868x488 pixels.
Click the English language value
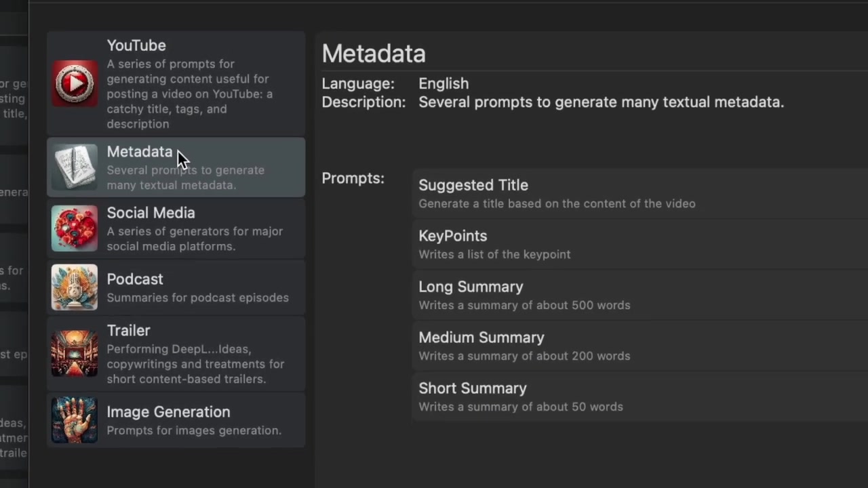[443, 83]
